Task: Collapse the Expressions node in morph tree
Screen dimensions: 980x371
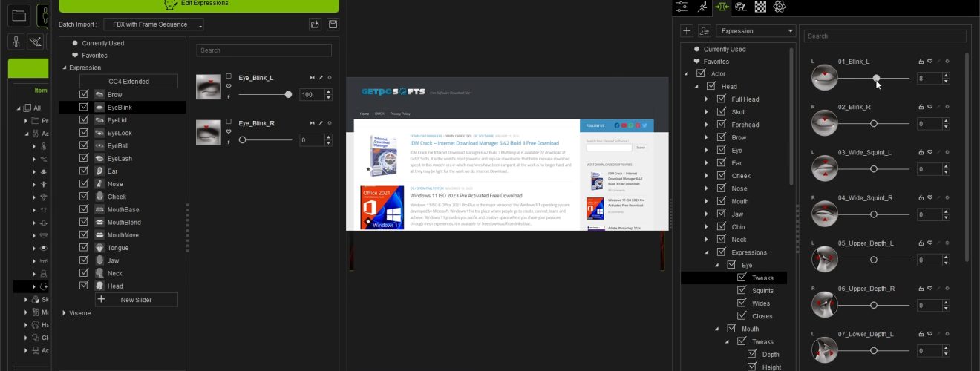Action: 707,252
